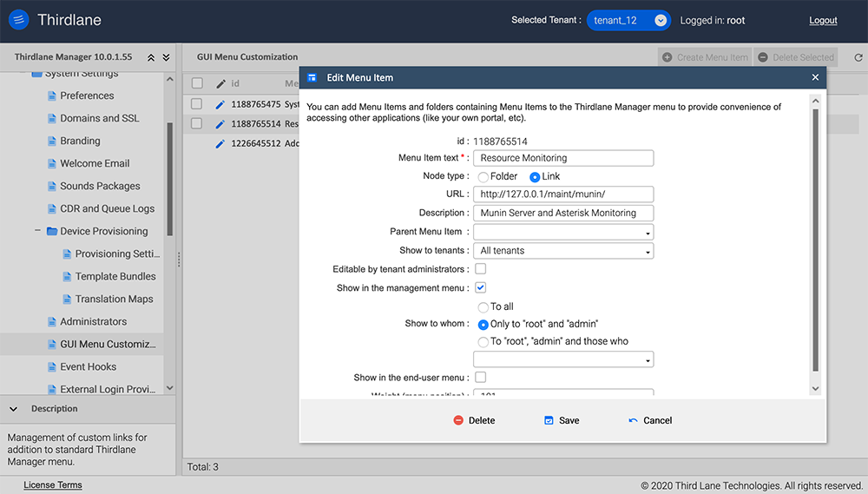Select the To all radio option
868x494 pixels.
coord(483,307)
